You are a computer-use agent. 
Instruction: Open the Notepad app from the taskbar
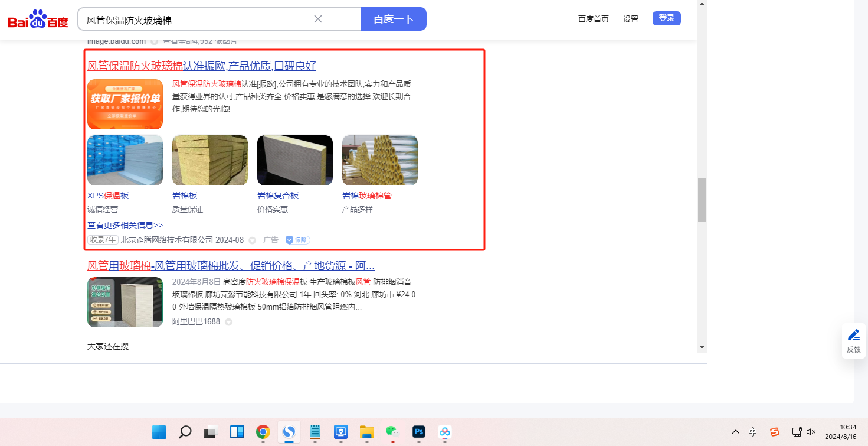(x=315, y=432)
